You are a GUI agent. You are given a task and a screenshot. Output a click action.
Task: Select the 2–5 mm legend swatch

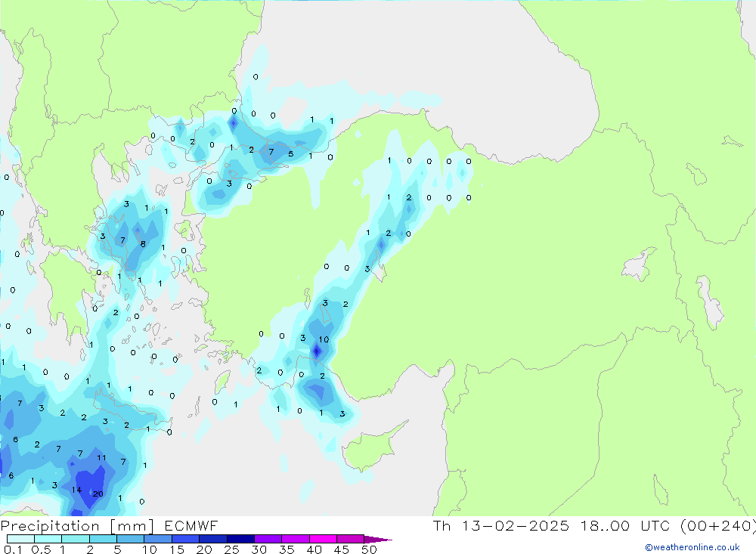tap(103, 539)
